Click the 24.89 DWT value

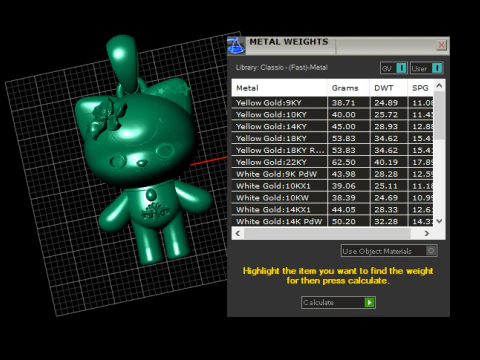386,103
